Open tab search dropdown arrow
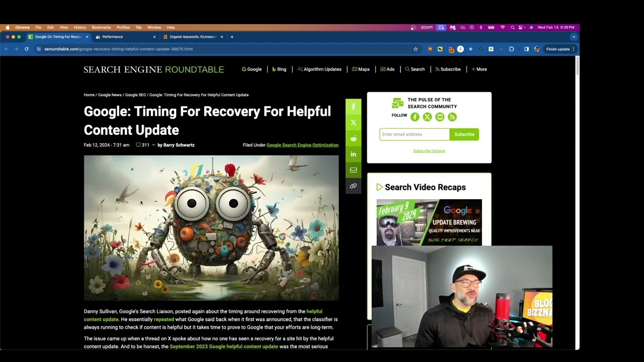The height and width of the screenshot is (362, 644). (x=574, y=37)
